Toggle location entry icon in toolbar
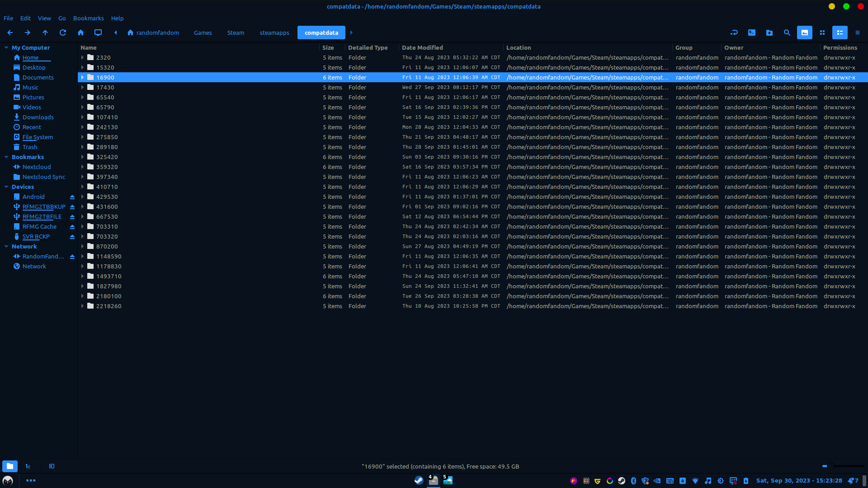This screenshot has height=488, width=868. (x=734, y=33)
